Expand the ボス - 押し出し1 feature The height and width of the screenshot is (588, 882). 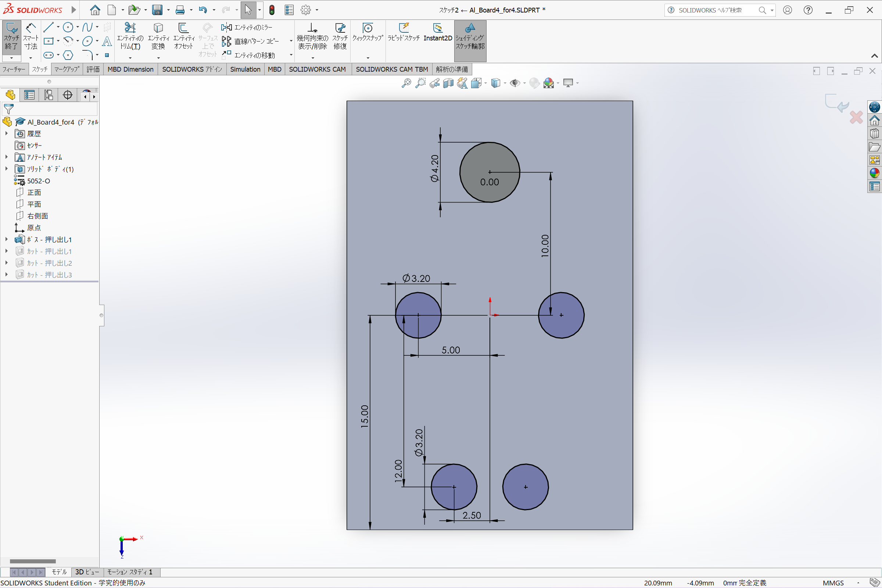point(6,239)
